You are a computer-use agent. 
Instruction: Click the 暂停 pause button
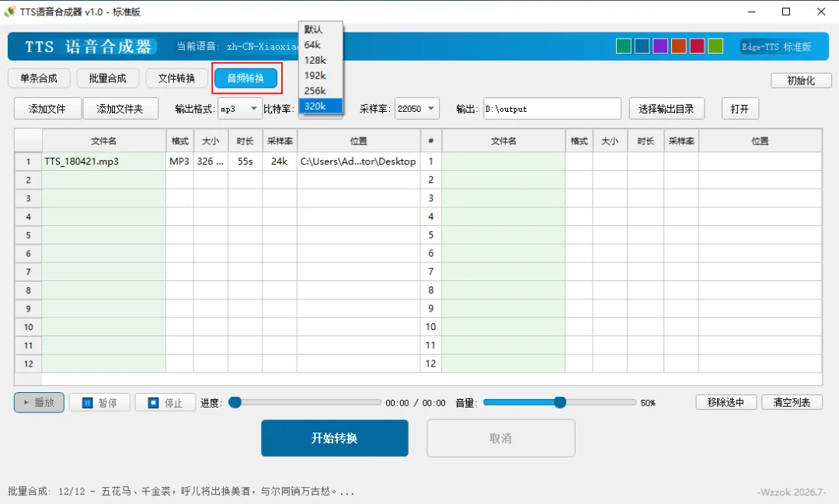coord(99,402)
